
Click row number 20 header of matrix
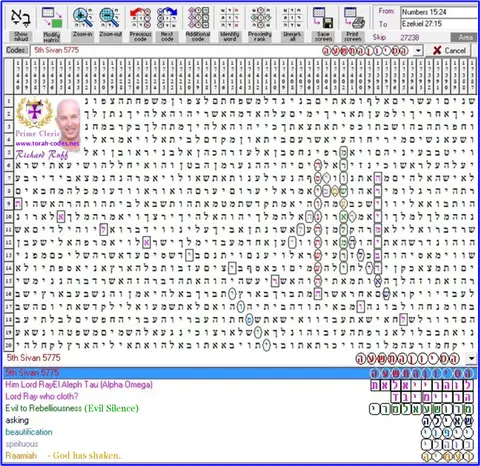pyautogui.click(x=9, y=345)
